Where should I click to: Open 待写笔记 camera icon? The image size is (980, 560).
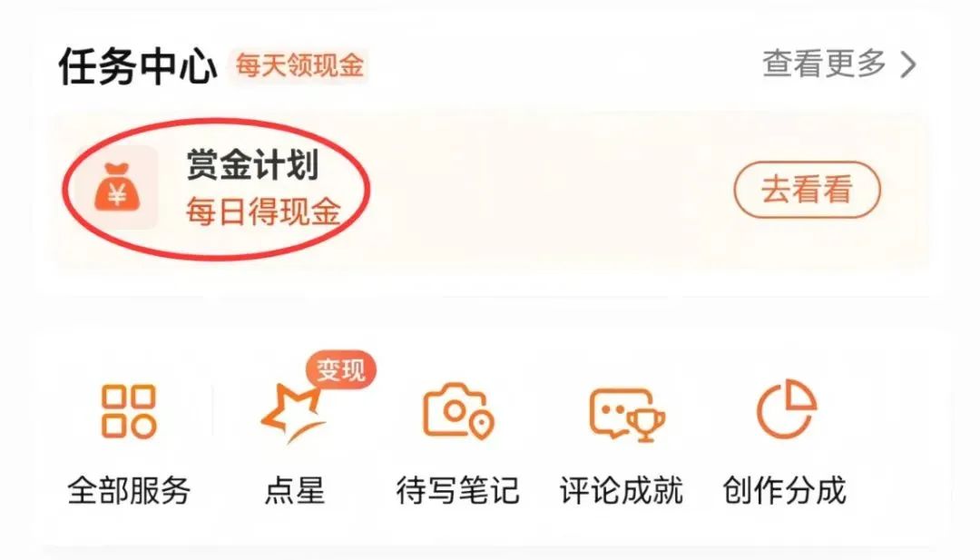(x=458, y=410)
